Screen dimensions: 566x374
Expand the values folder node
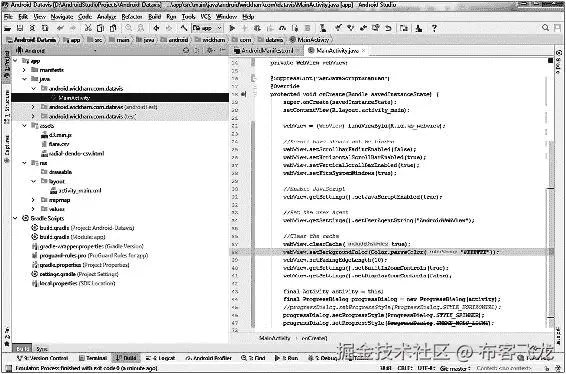[33, 209]
